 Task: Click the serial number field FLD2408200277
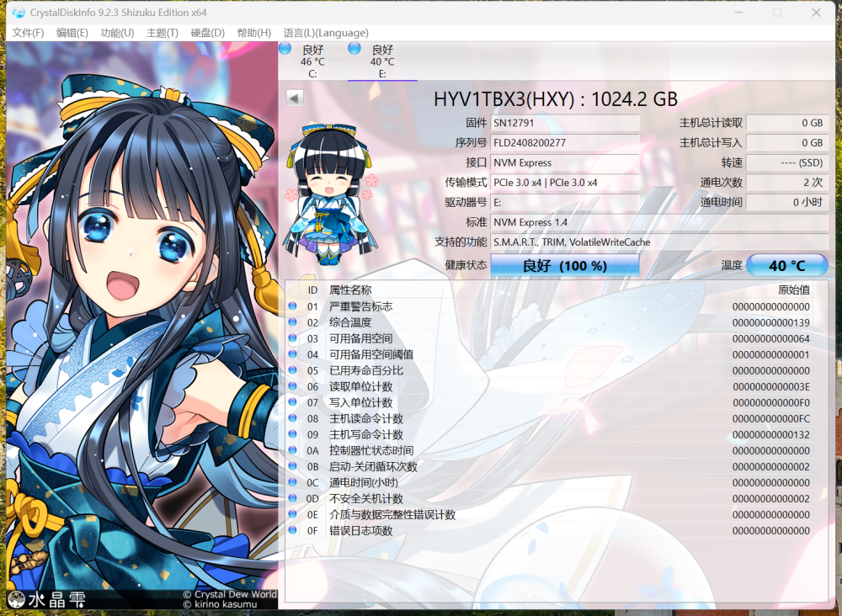click(x=565, y=143)
